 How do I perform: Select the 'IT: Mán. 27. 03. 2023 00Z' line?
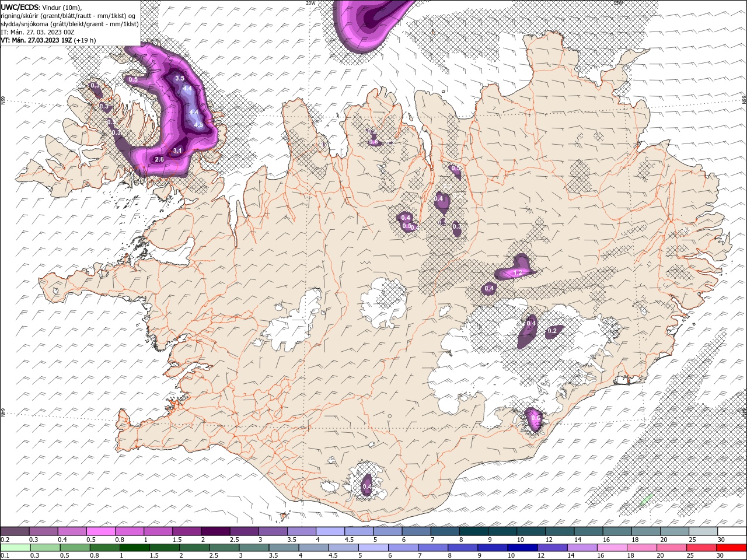pos(37,32)
